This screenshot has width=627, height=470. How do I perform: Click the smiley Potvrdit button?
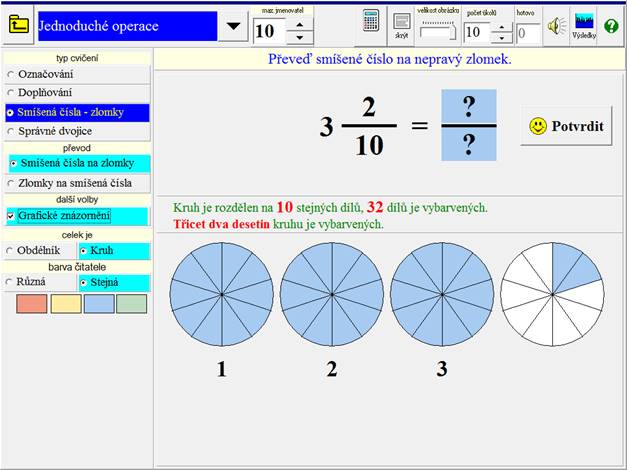(x=566, y=126)
